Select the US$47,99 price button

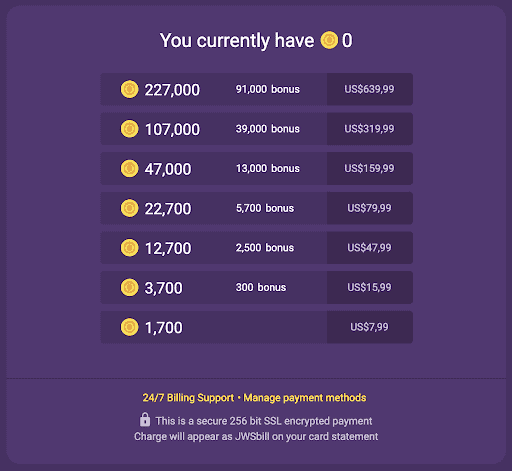(x=370, y=248)
